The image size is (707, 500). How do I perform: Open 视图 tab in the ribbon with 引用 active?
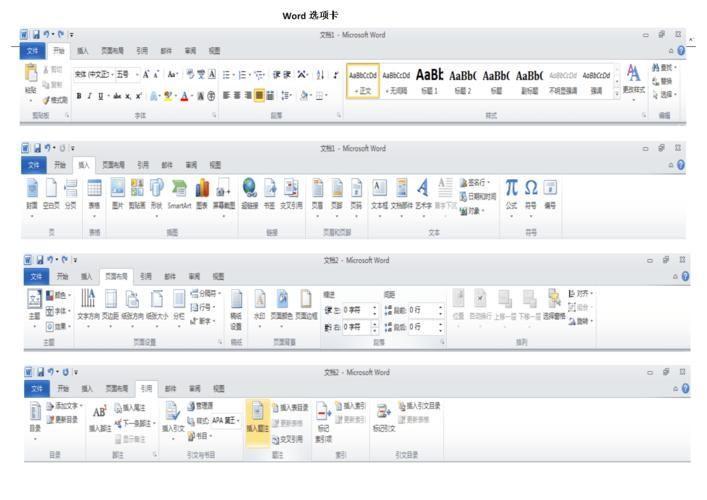click(219, 388)
